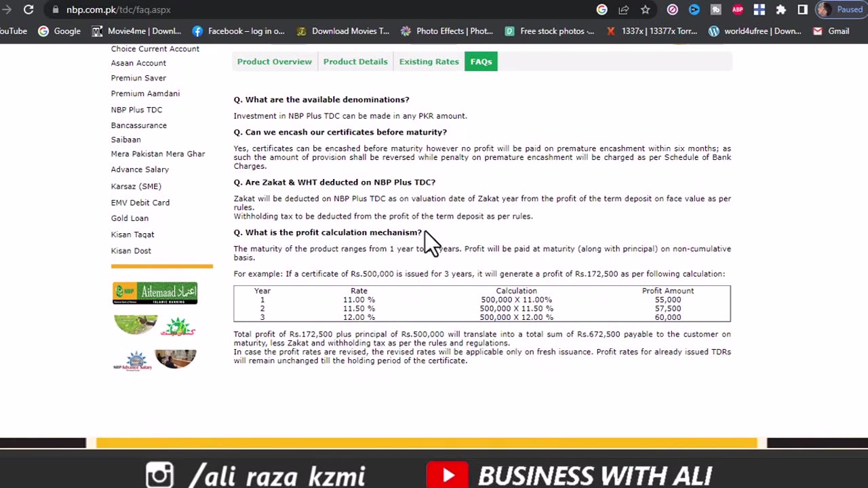The width and height of the screenshot is (868, 488).
Task: Click the blue grid extension icon
Action: coord(759,9)
